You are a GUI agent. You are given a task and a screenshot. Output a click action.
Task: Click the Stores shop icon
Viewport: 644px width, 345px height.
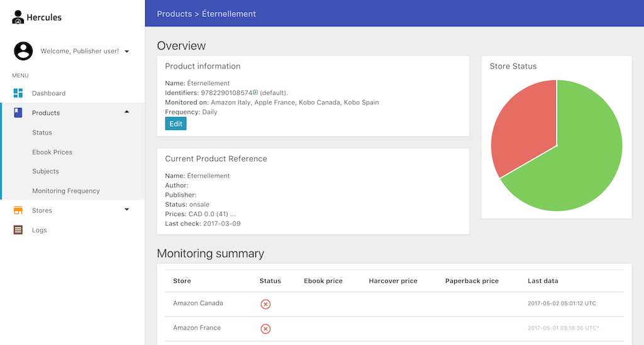(x=18, y=211)
